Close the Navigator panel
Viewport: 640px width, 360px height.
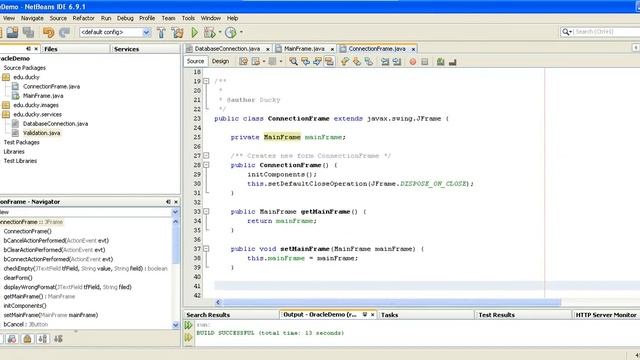[x=176, y=202]
